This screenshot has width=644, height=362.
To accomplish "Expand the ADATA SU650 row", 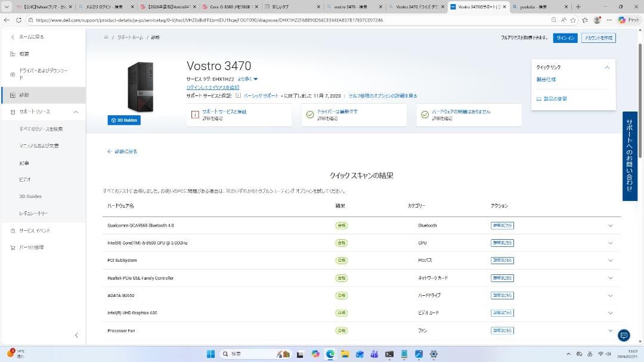I will click(x=611, y=296).
